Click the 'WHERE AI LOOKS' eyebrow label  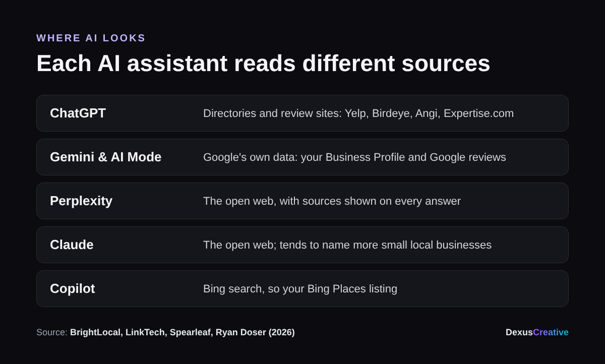tap(91, 38)
